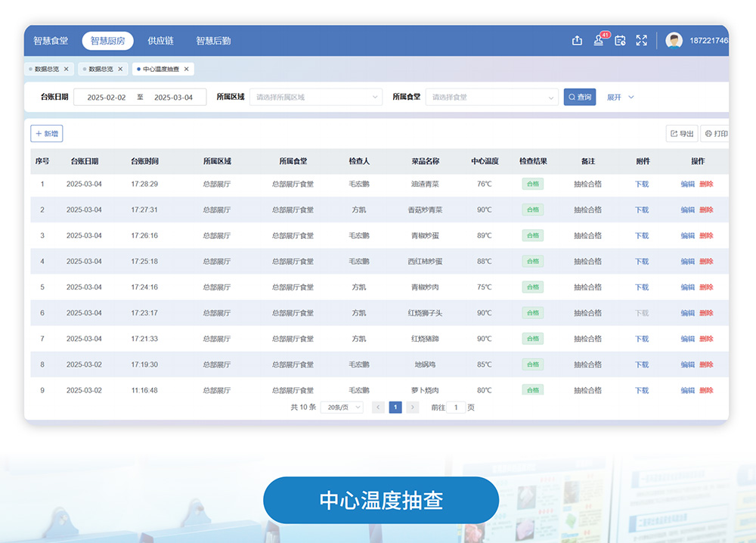Change page size via the 20条/页 dropdown
Image resolution: width=756 pixels, height=543 pixels.
[x=342, y=406]
